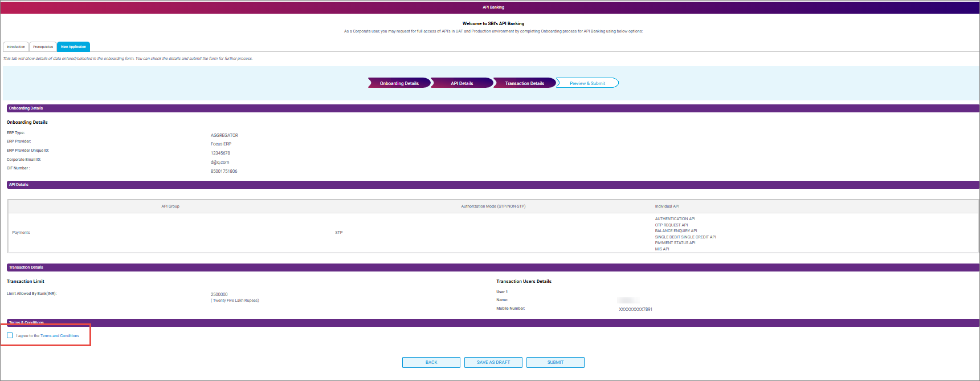Open the Prerequisites tab
Viewport: 980px width, 381px height.
43,47
